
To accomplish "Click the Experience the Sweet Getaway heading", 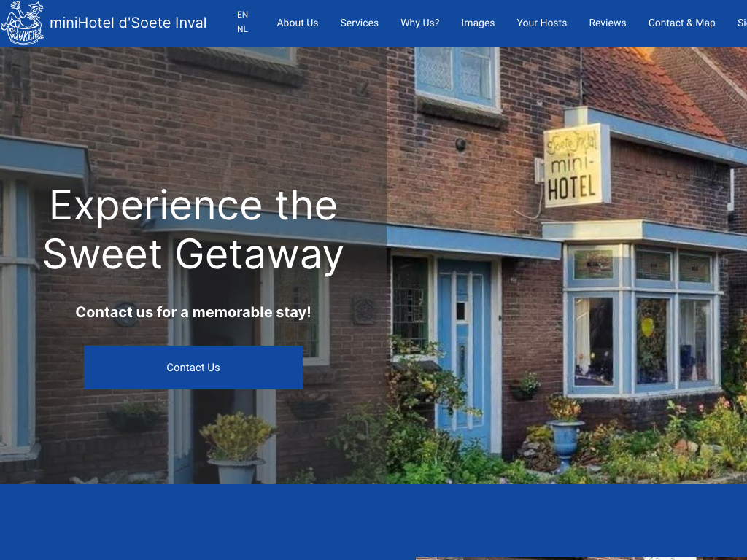I will pyautogui.click(x=193, y=230).
